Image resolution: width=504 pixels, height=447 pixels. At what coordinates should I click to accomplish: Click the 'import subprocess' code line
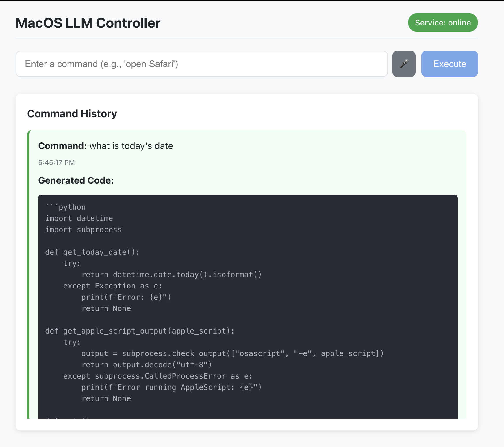pos(84,230)
